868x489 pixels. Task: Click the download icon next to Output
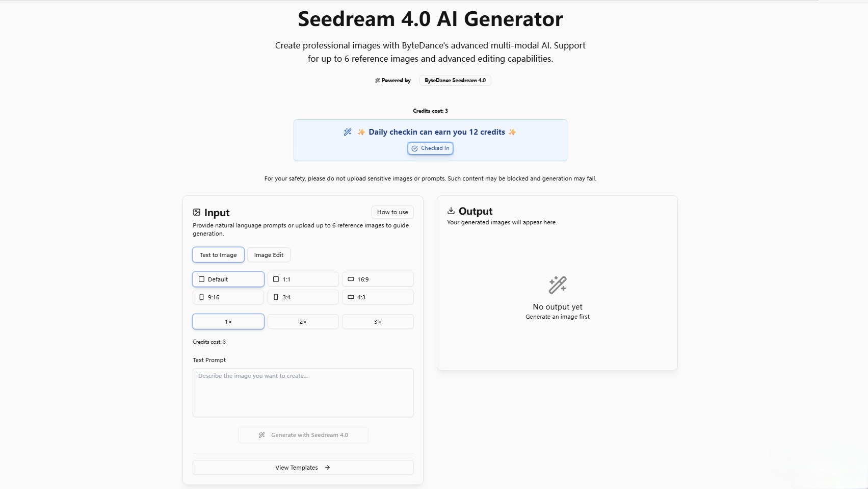click(452, 211)
